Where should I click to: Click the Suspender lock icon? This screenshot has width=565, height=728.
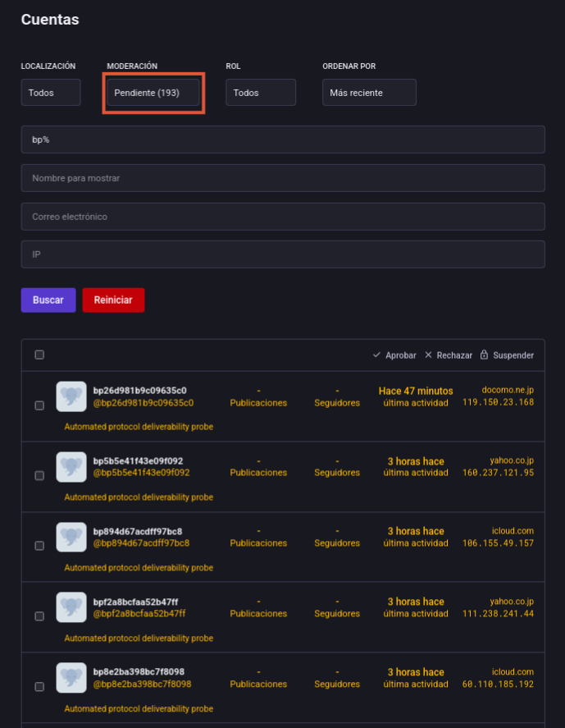point(484,355)
